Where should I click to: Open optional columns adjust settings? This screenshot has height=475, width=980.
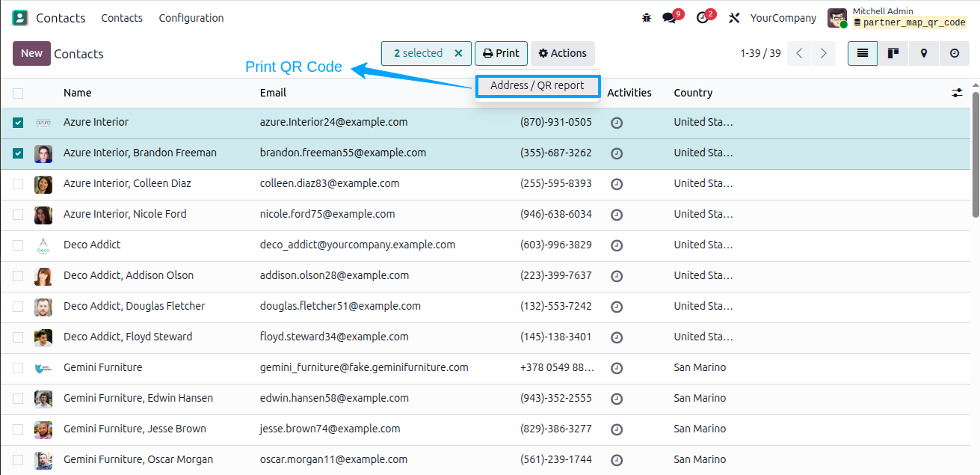click(958, 93)
